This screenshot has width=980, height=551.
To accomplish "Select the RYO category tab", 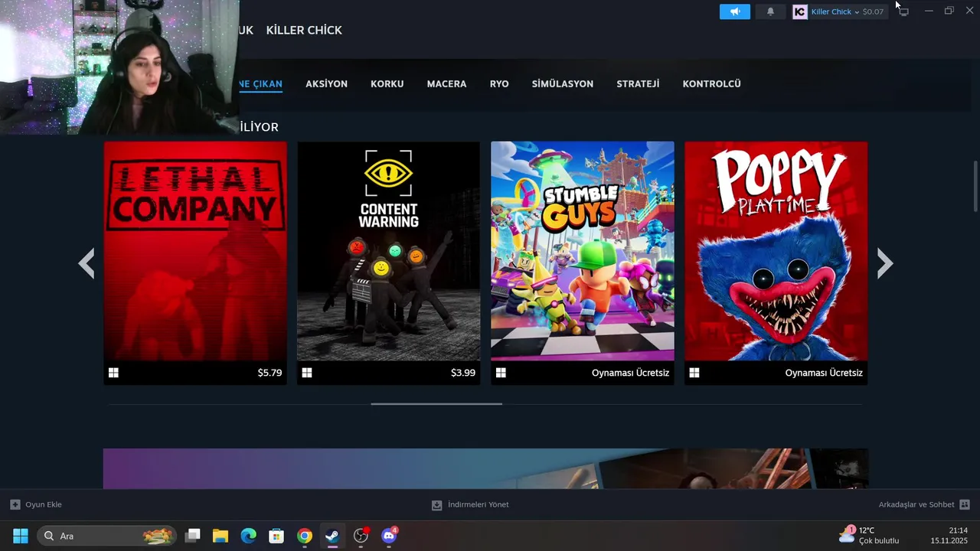I will tap(499, 83).
